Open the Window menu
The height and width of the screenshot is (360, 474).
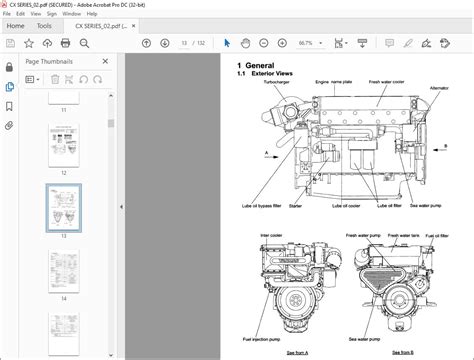(x=72, y=14)
